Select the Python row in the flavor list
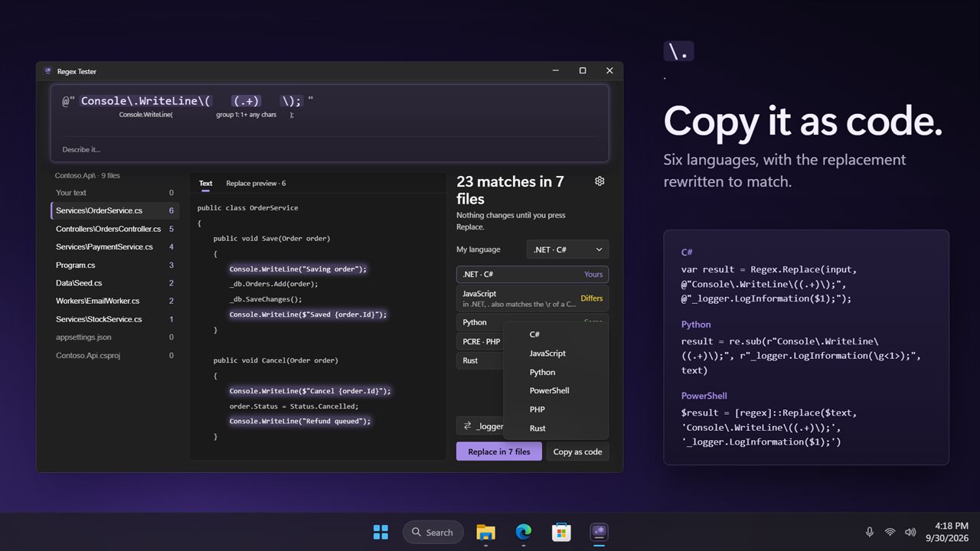This screenshot has width=980, height=551. pyautogui.click(x=532, y=322)
